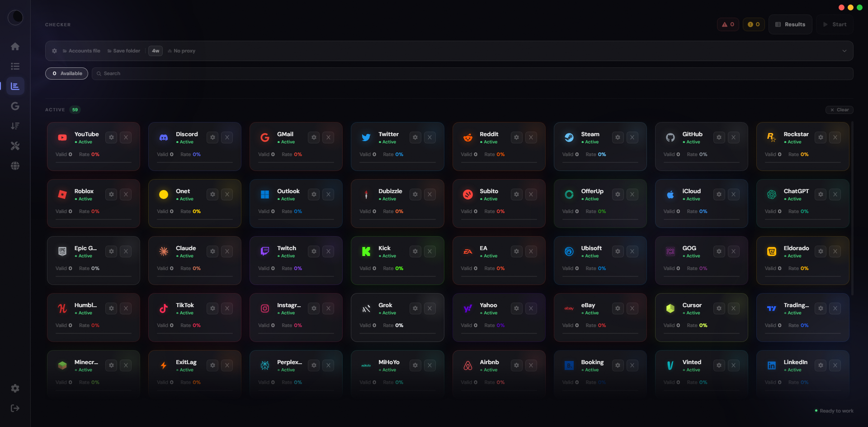Click the app logo circle at top-left
The width and height of the screenshot is (868, 427).
(15, 18)
